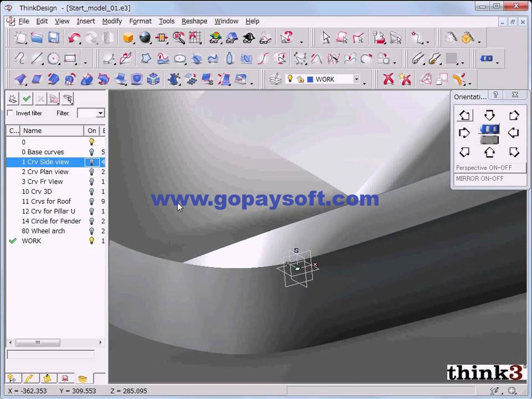The height and width of the screenshot is (399, 532).
Task: Click the Save floppy disk icon
Action: (54, 37)
